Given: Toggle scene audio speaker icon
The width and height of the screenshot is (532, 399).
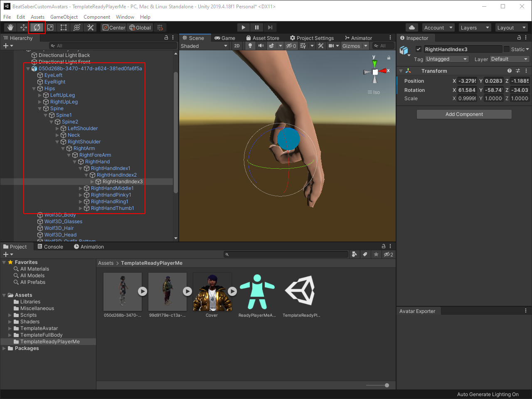Looking at the screenshot, I should coord(261,46).
